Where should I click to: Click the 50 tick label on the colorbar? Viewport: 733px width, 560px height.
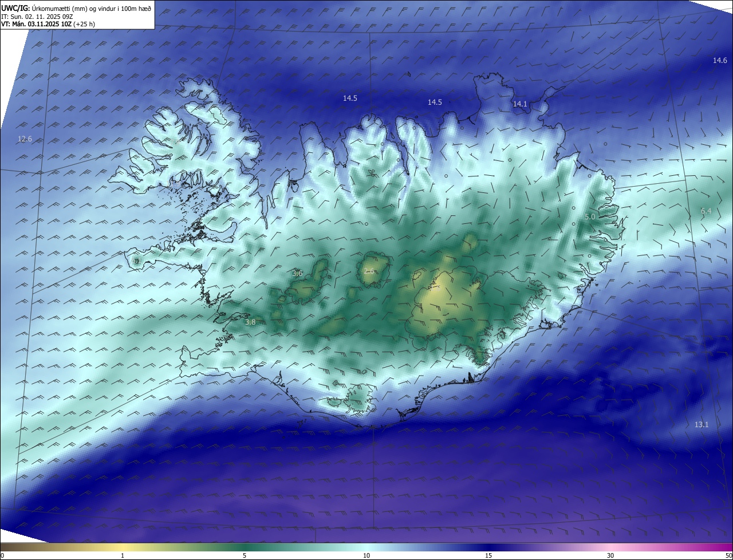[728, 555]
